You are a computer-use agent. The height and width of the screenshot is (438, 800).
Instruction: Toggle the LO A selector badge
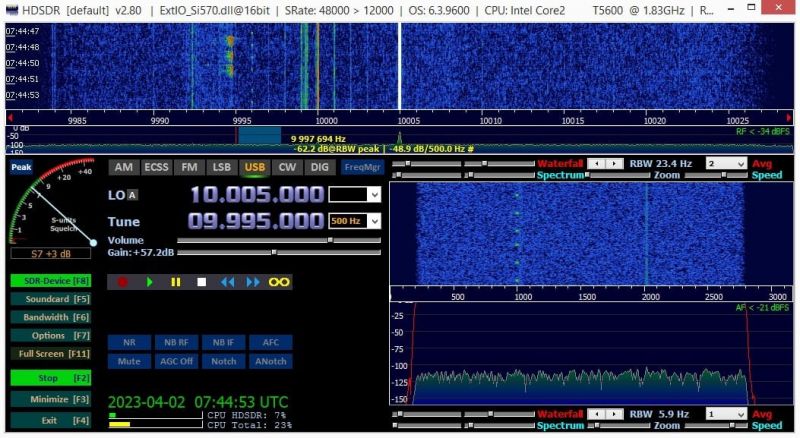tap(132, 195)
